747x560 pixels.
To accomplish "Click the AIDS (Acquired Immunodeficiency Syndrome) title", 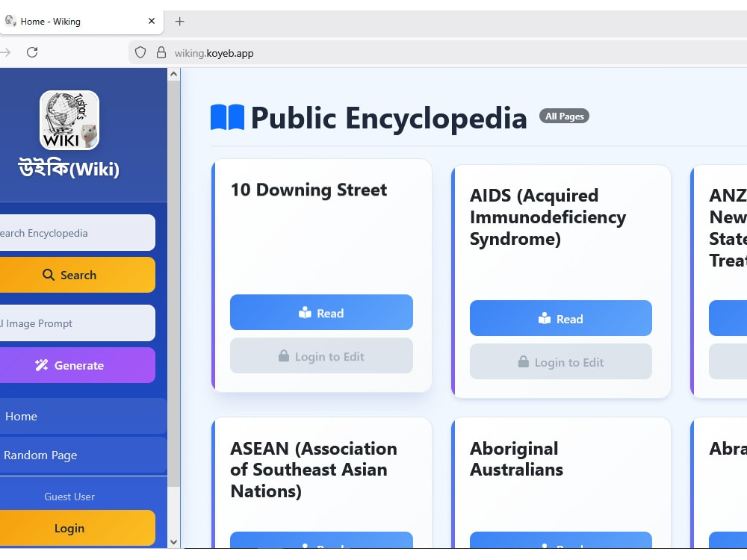I will 548,217.
